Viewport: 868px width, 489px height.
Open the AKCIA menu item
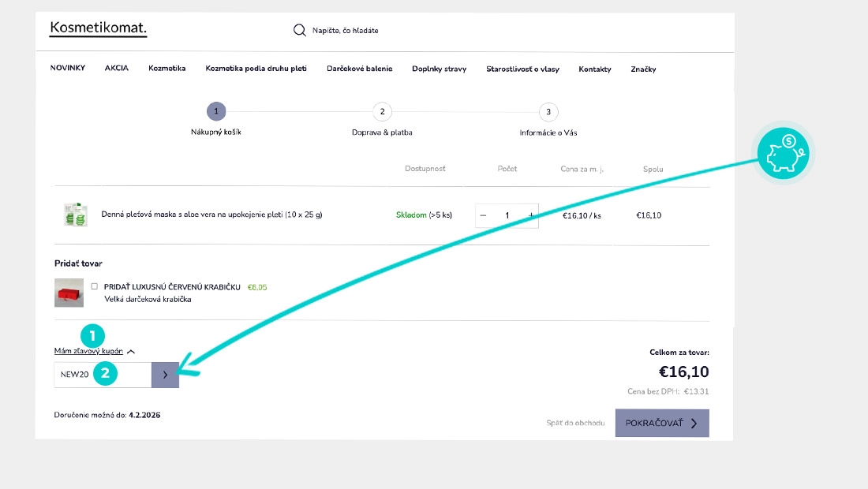pyautogui.click(x=116, y=68)
